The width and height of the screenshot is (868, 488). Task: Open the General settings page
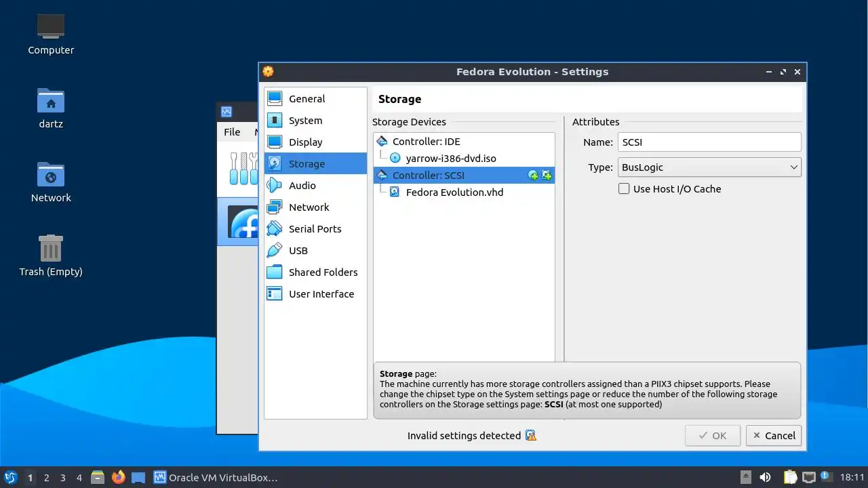[315, 99]
